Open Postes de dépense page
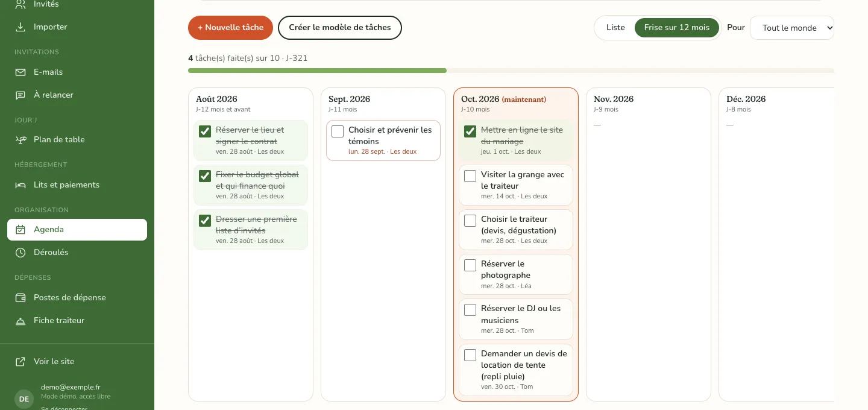The height and width of the screenshot is (410, 868). pyautogui.click(x=77, y=298)
